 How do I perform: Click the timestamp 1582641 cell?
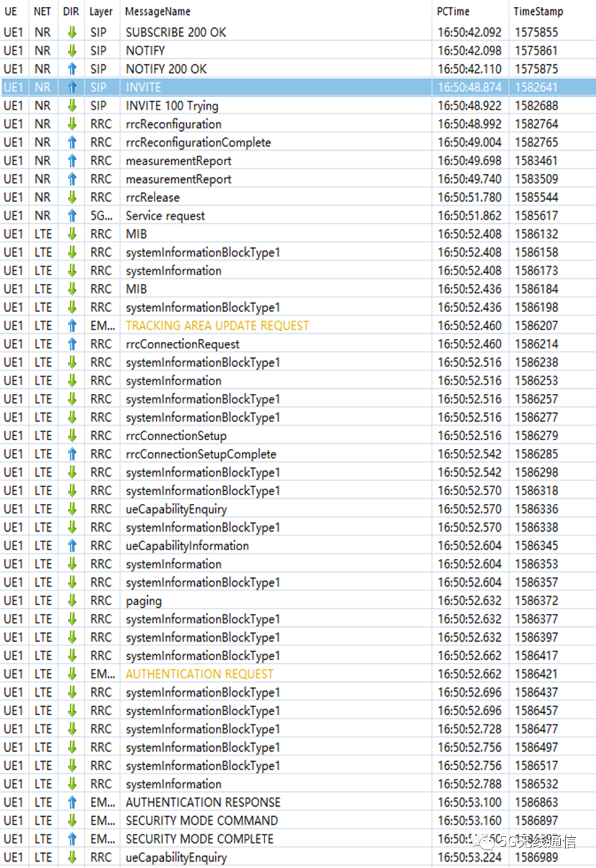[x=536, y=87]
